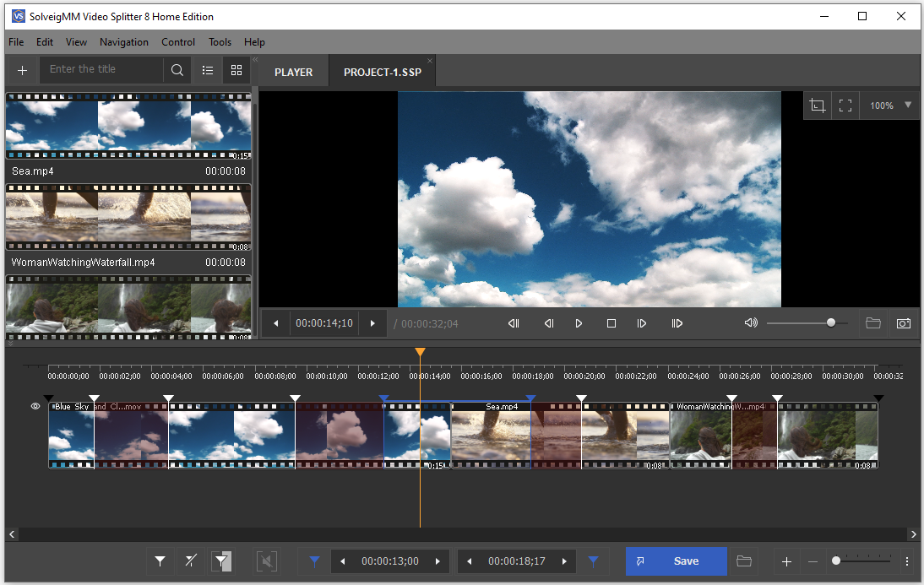
Task: Toggle timeline track visibility eye icon
Action: click(35, 407)
